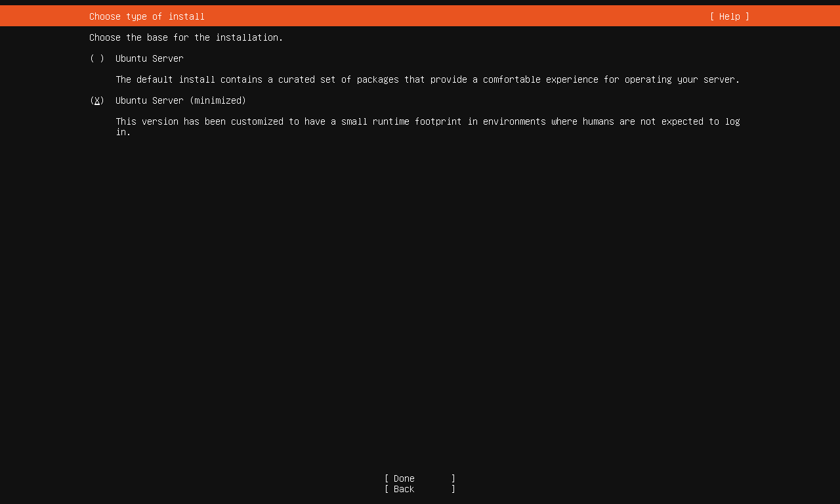This screenshot has height=504, width=840.
Task: Select the Ubuntu Server (minimized) radio option
Action: (97, 100)
